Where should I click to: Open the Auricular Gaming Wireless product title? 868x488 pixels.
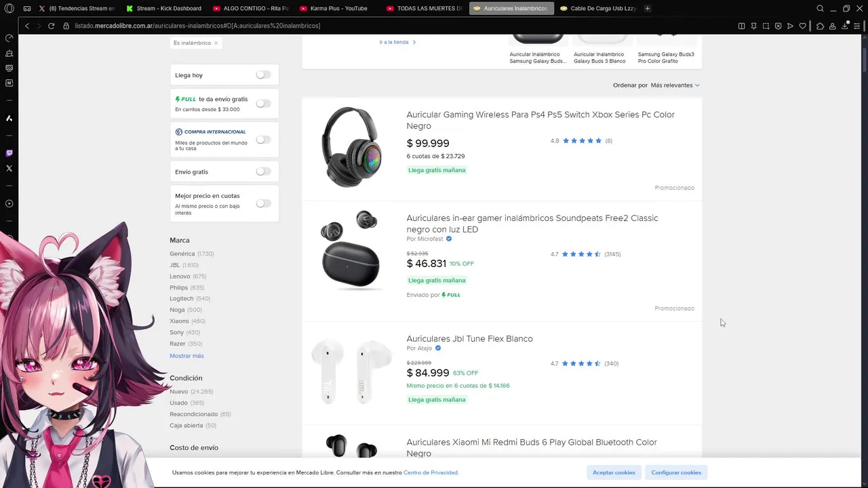540,120
